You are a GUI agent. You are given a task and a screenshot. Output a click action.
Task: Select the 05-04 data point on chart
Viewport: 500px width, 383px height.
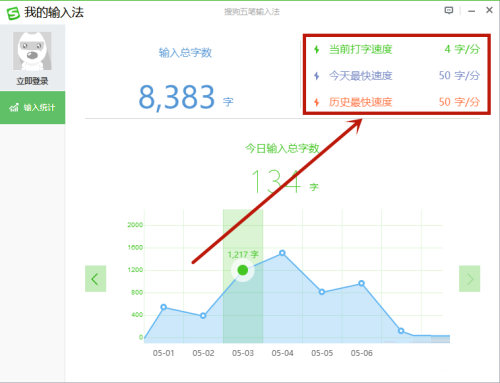282,253
